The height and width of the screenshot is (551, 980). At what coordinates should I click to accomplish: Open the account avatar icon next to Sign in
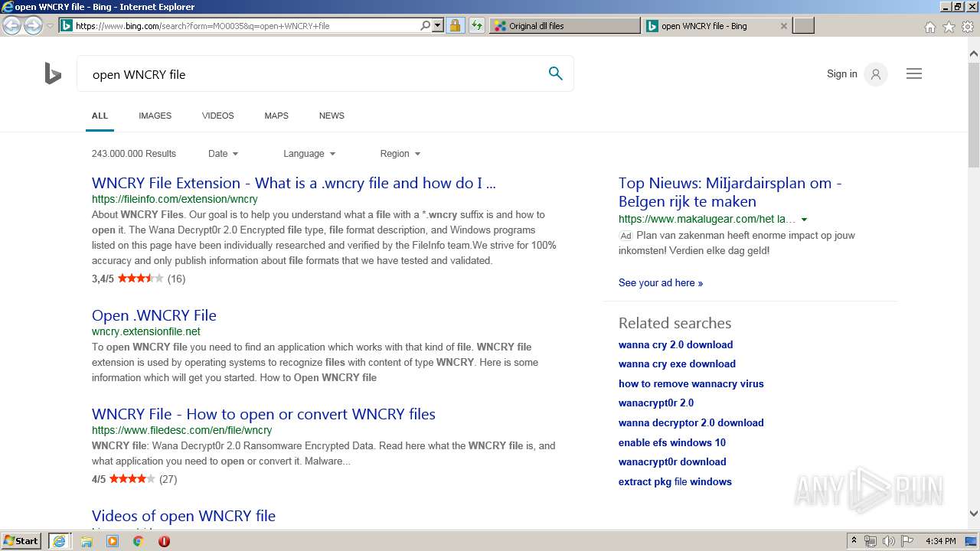pos(876,74)
